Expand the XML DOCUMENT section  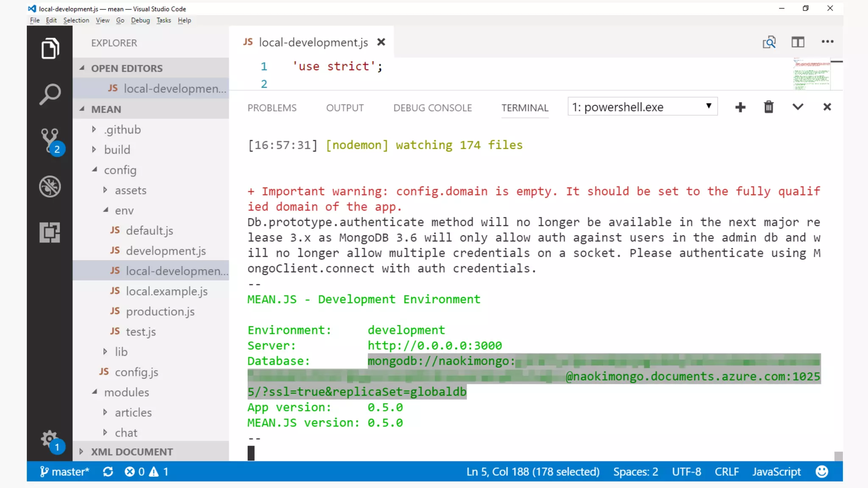click(x=131, y=452)
